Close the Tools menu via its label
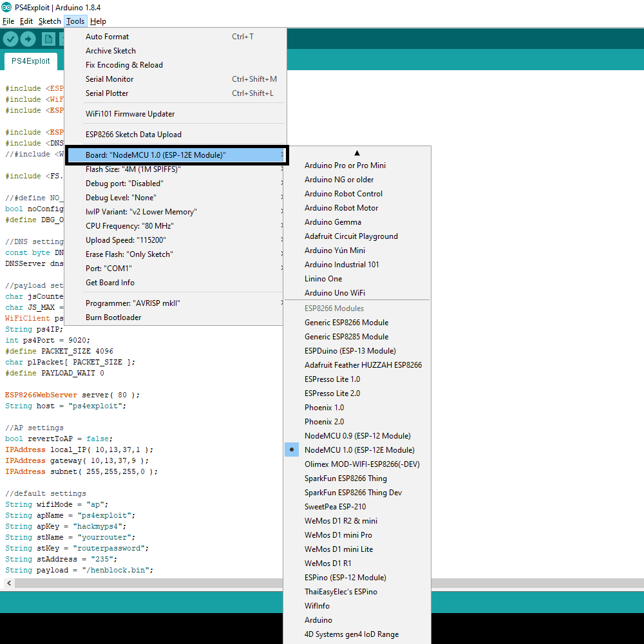The width and height of the screenshot is (644, 644). pos(75,21)
